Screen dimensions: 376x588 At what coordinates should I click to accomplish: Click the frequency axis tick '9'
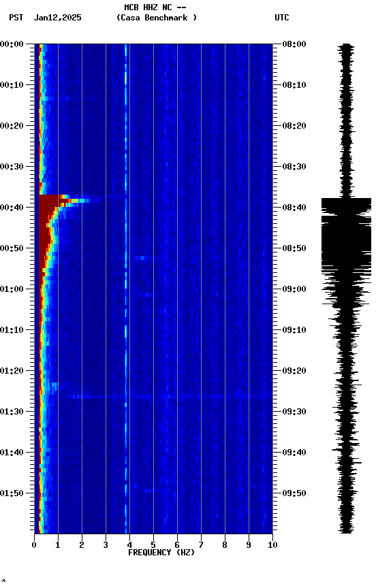249,546
